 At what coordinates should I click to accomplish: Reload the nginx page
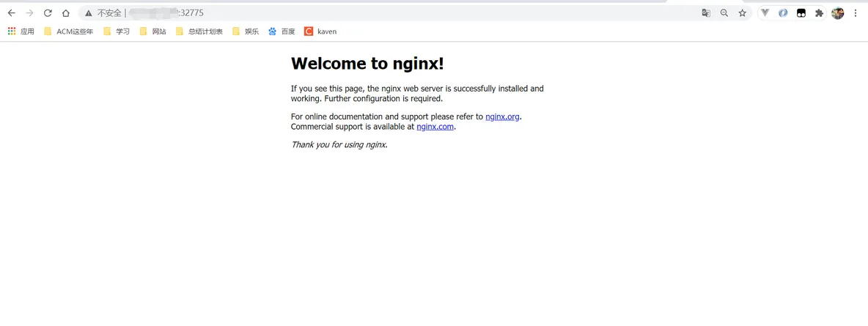click(x=48, y=13)
